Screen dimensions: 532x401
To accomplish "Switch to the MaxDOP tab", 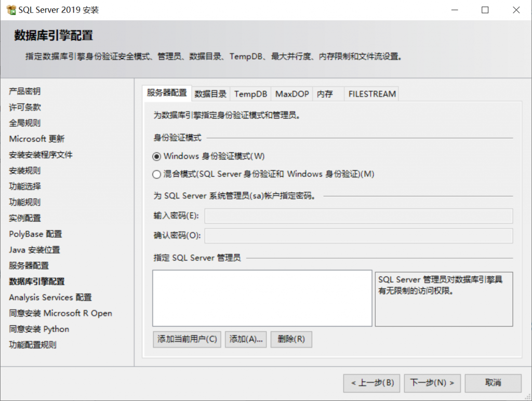I will 292,94.
